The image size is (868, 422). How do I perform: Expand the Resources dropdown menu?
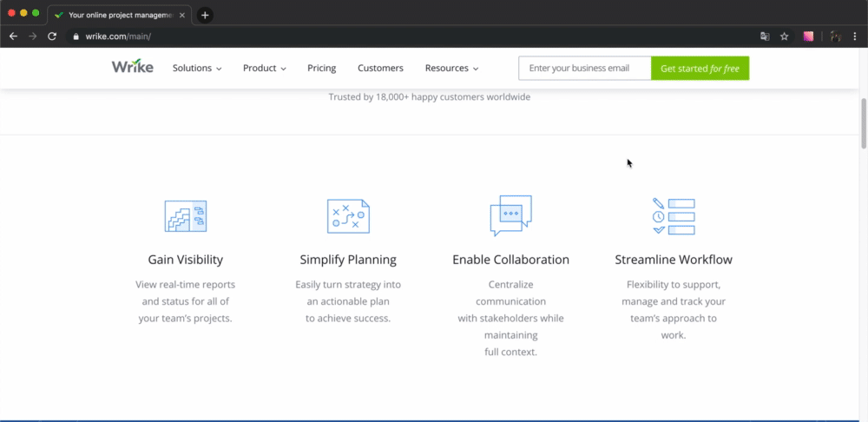[x=451, y=68]
